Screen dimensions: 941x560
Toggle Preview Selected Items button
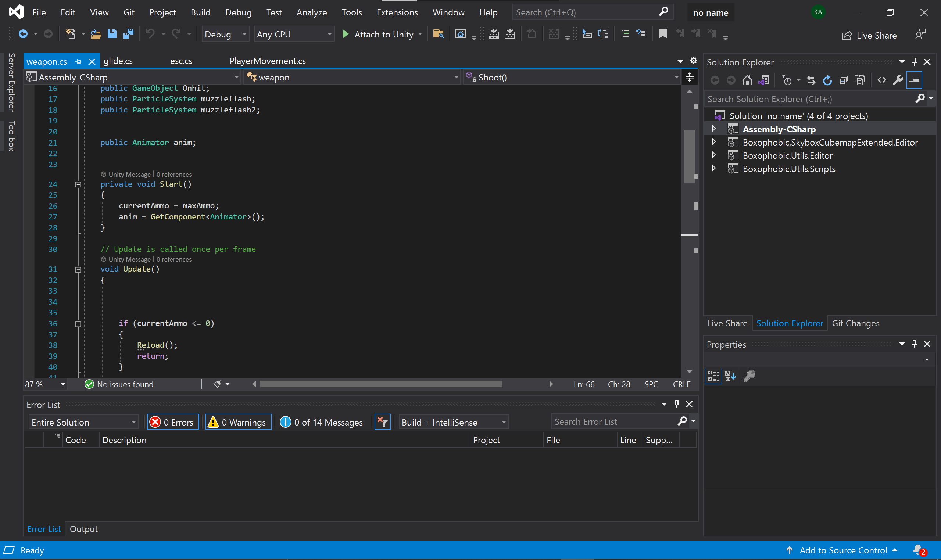click(914, 80)
